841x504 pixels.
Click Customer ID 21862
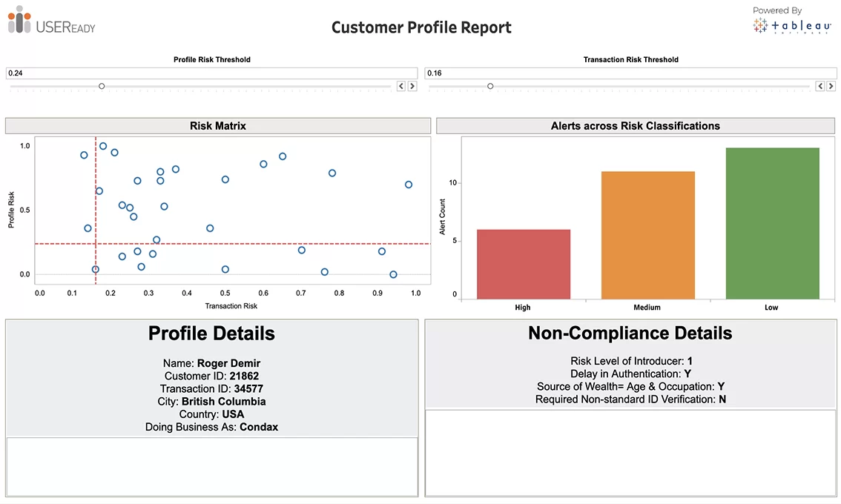pos(212,376)
